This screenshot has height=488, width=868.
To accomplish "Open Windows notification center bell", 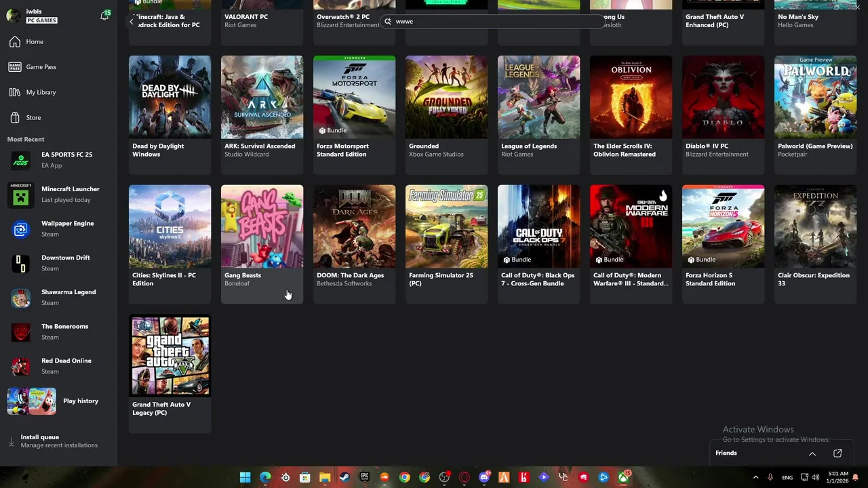I will pyautogui.click(x=856, y=477).
